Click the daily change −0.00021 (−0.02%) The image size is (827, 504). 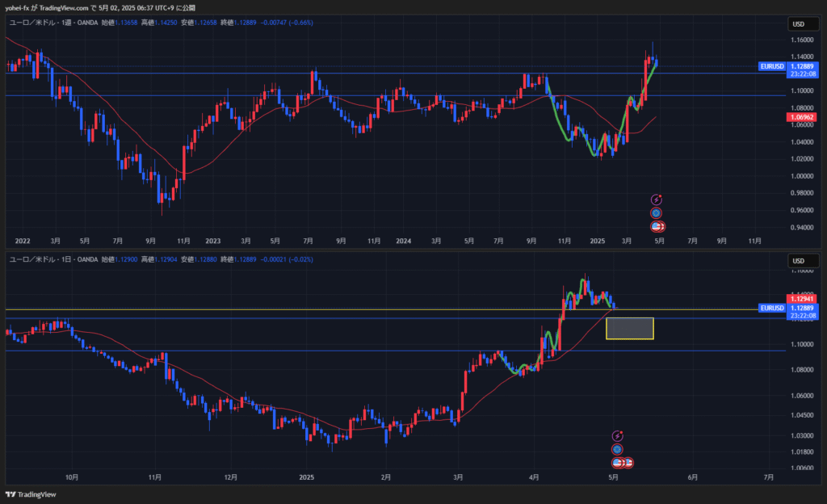point(287,259)
